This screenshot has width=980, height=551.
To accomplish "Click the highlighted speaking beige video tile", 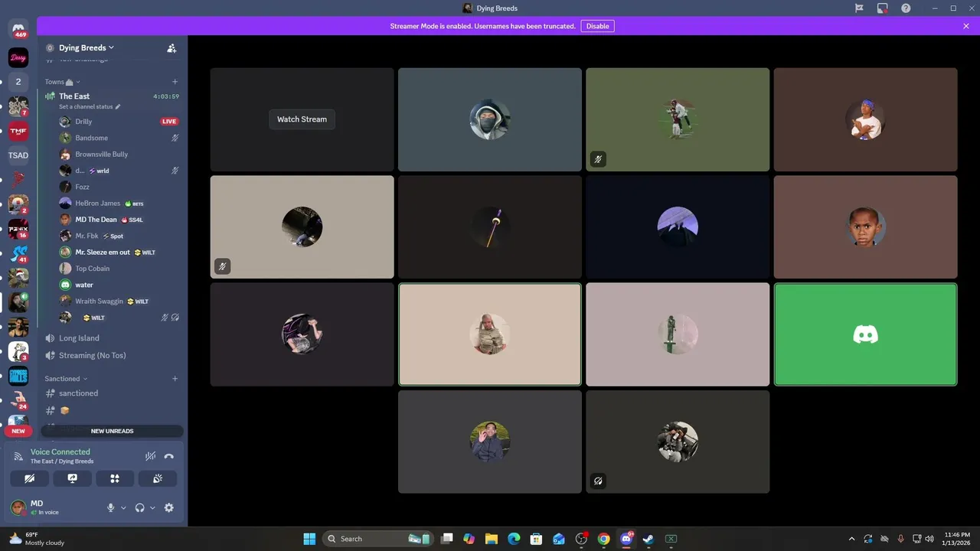I will pos(490,334).
